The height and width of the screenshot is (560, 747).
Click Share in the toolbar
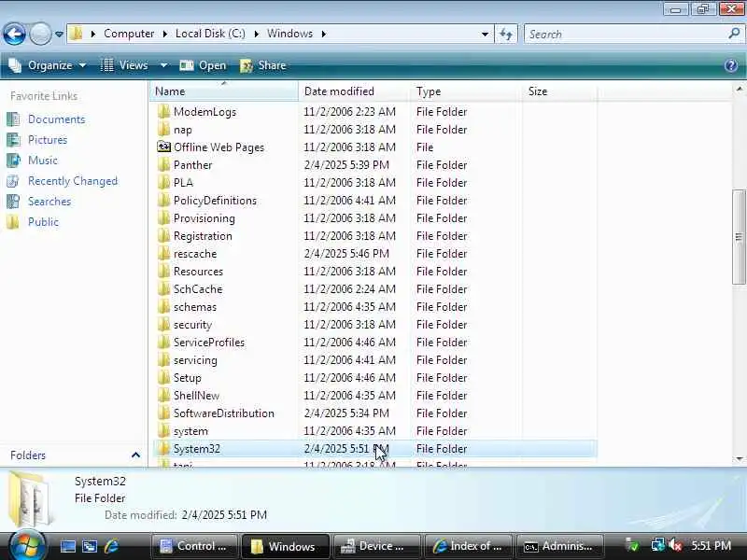[263, 65]
